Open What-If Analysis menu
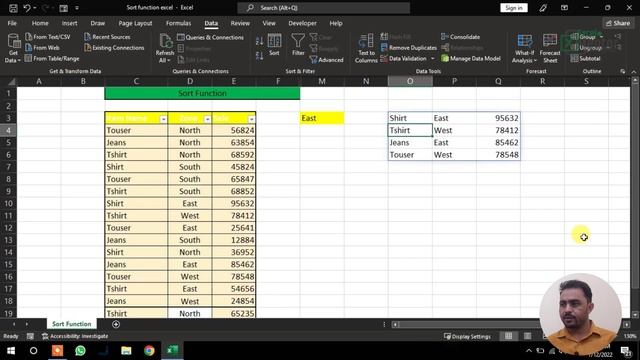 [524, 48]
